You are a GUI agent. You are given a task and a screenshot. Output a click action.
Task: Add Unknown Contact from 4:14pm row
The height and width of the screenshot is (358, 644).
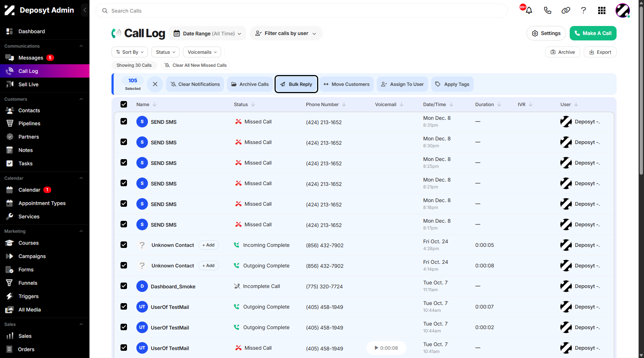point(209,266)
